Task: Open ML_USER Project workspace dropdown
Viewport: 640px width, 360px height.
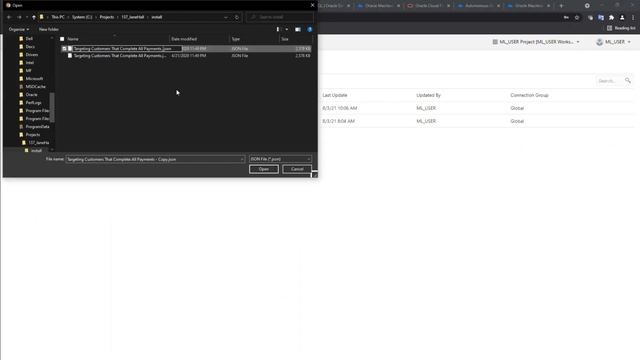Action: (536, 42)
